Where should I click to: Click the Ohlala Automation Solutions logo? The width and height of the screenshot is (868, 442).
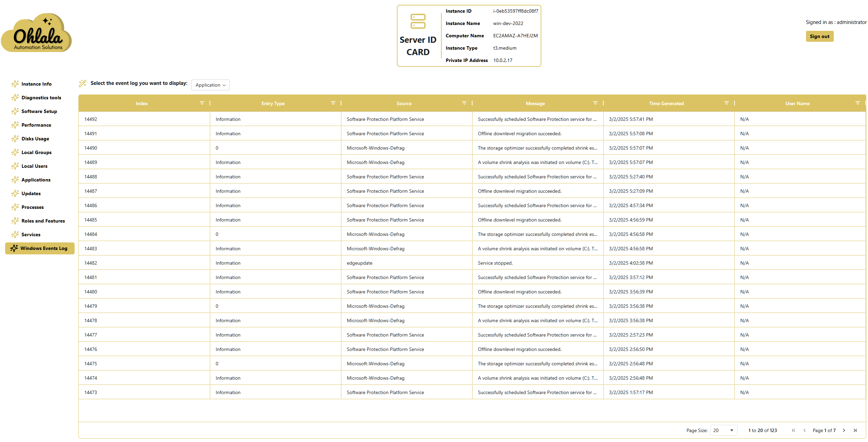coord(37,33)
